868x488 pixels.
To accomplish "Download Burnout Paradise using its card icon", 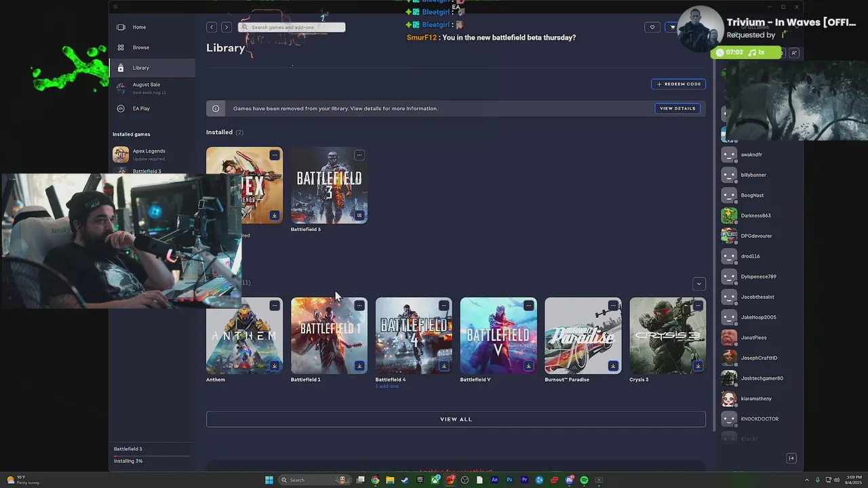I will (613, 366).
